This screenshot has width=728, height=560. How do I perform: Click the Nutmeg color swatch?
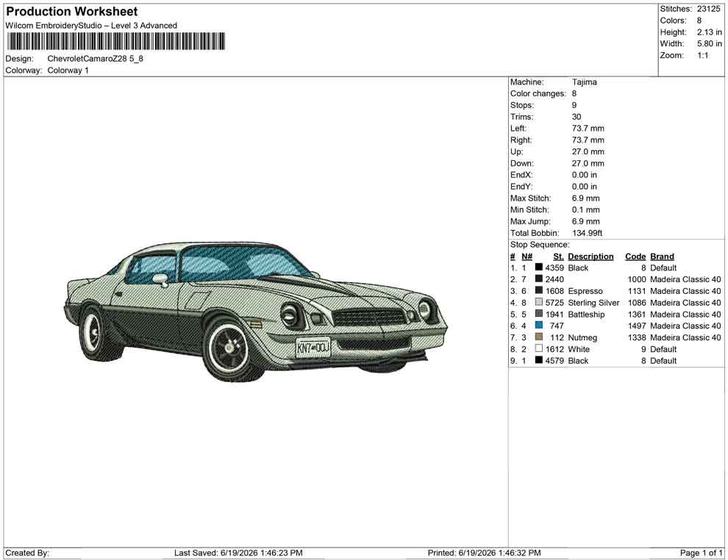pos(538,337)
